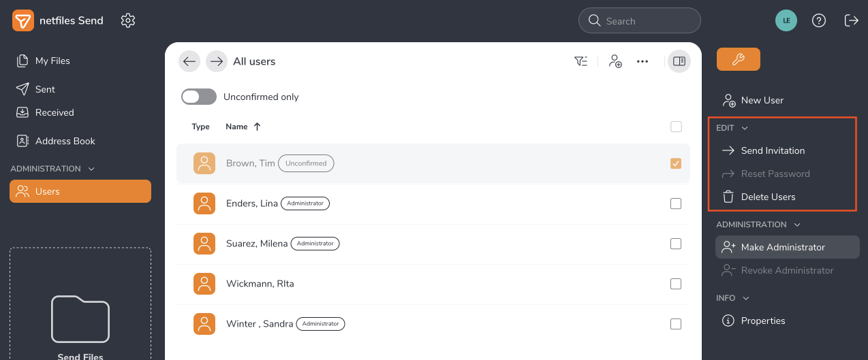The image size is (868, 360).
Task: Click the orange wrench tools button
Action: coord(738,60)
